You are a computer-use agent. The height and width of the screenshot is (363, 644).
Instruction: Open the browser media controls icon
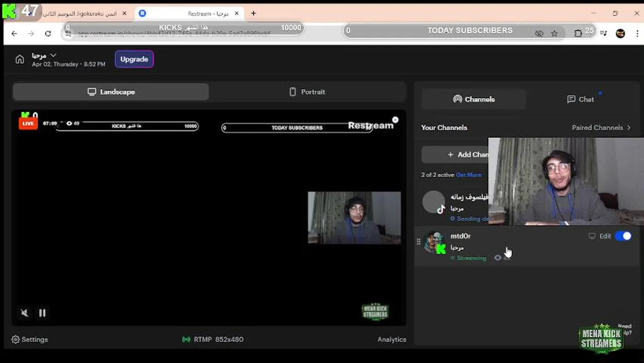[x=603, y=33]
